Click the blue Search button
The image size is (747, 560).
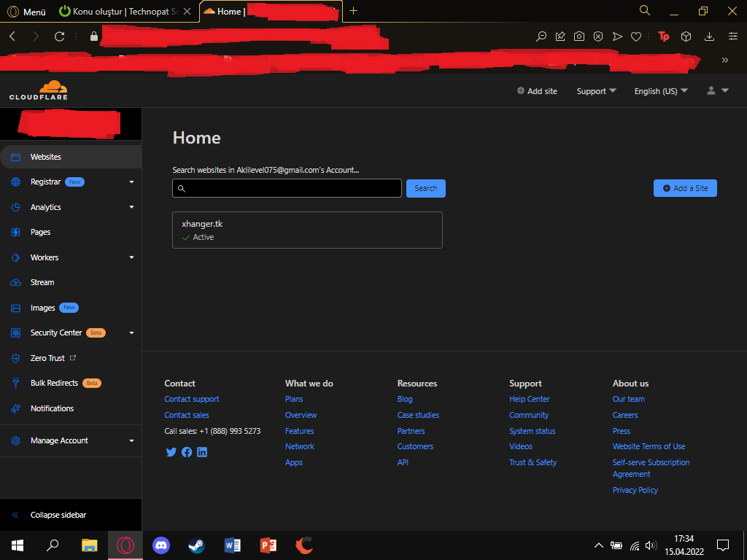pyautogui.click(x=426, y=188)
